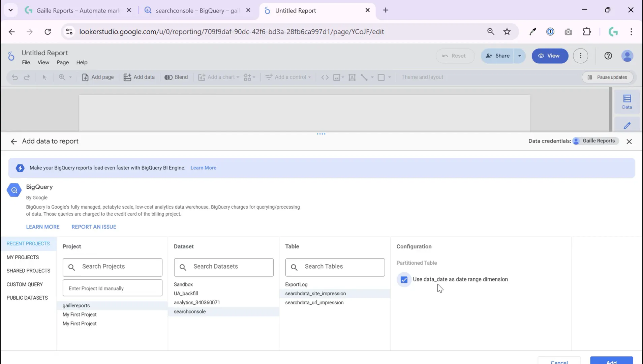The height and width of the screenshot is (364, 643).
Task: Click the help question mark icon
Action: 608,56
